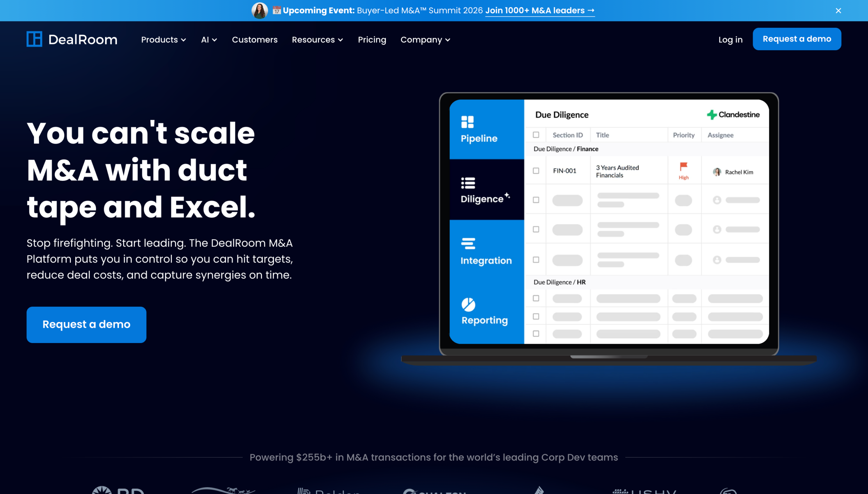Click the 'Priority' column header
This screenshot has height=494, width=868.
click(x=684, y=135)
